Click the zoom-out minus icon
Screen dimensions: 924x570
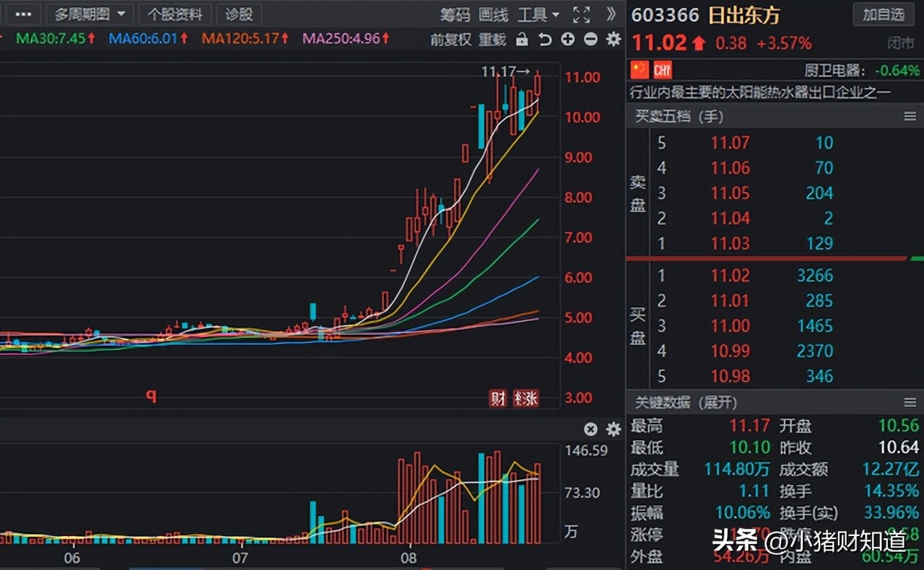pos(590,40)
